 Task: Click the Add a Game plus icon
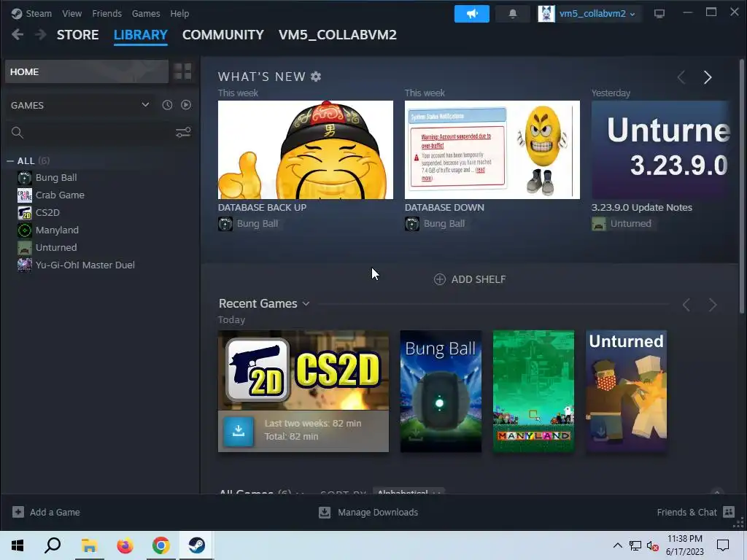[x=18, y=512]
